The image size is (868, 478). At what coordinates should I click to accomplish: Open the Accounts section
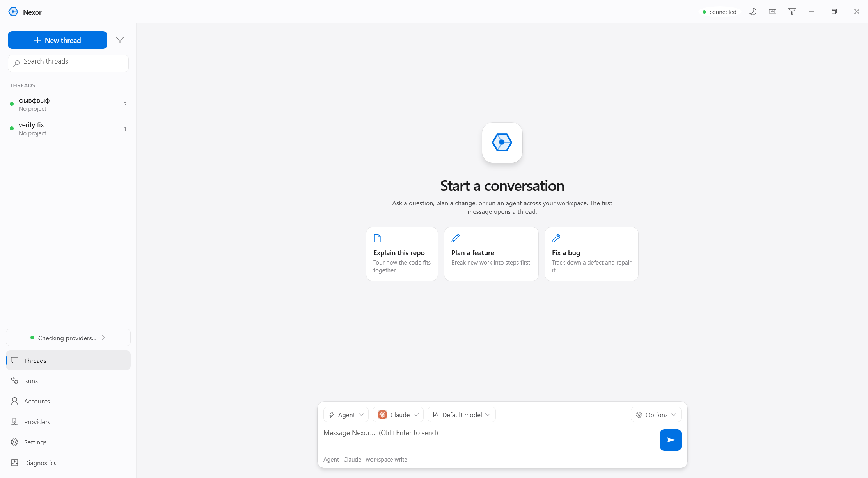point(68,401)
